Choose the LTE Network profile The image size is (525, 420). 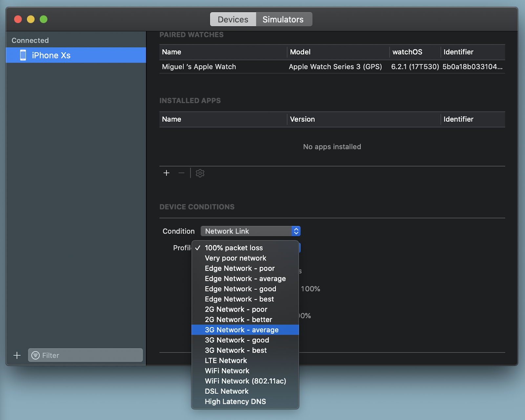point(226,360)
